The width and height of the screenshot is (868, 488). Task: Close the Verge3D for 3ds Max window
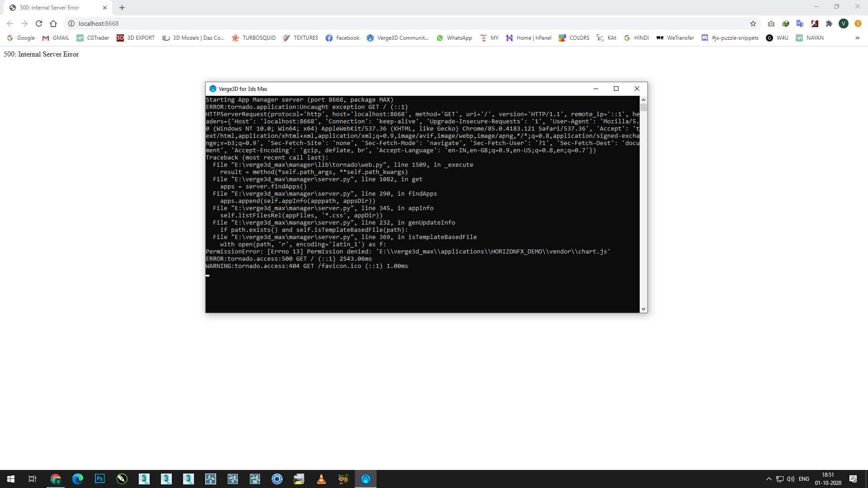(x=637, y=89)
